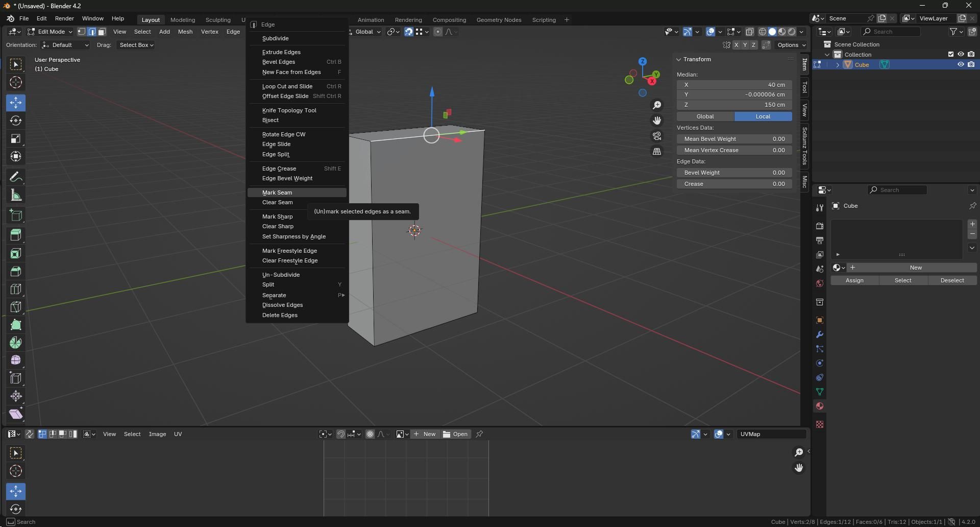Screen dimensions: 980x527
Task: Hide the Cube in the outliner
Action: (961, 64)
